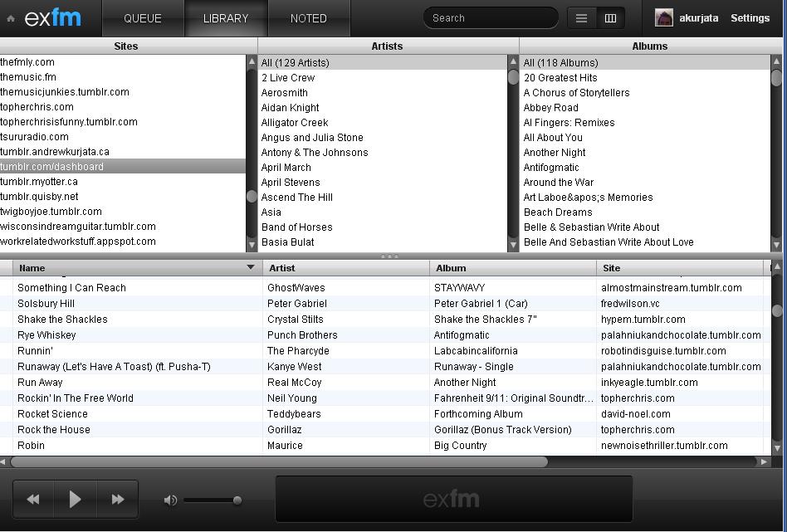Skip to the next track
The width and height of the screenshot is (787, 532).
[x=117, y=499]
